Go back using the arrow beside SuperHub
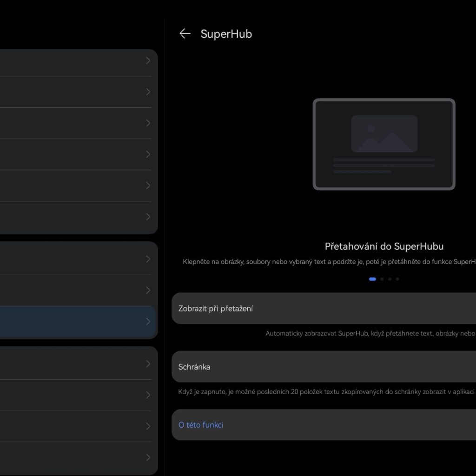The height and width of the screenshot is (476, 476). click(x=185, y=33)
